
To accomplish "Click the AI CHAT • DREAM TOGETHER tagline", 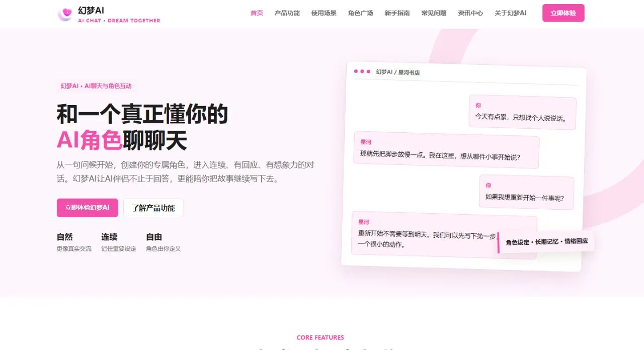I will [x=119, y=21].
